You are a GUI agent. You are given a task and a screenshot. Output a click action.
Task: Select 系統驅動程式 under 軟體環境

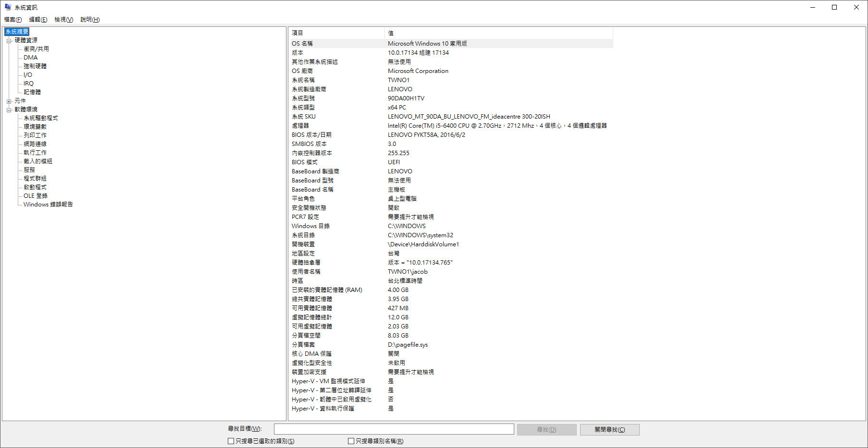pyautogui.click(x=41, y=118)
